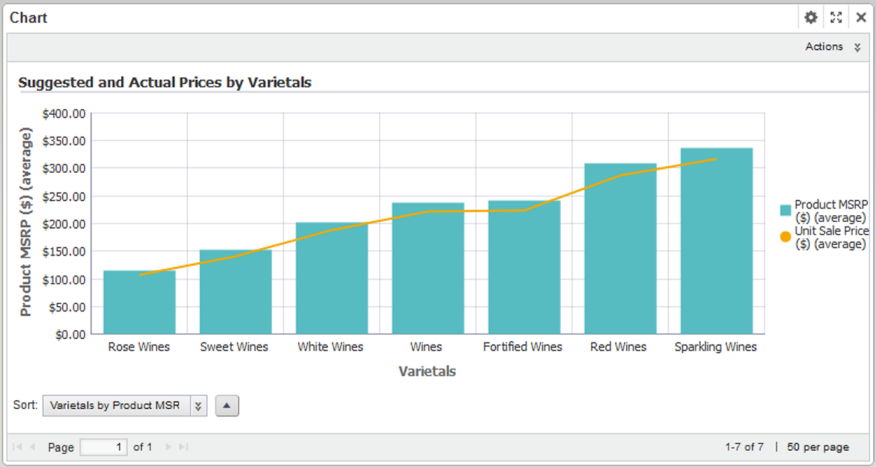Go to last page arrow
The width and height of the screenshot is (876, 467).
pyautogui.click(x=183, y=447)
